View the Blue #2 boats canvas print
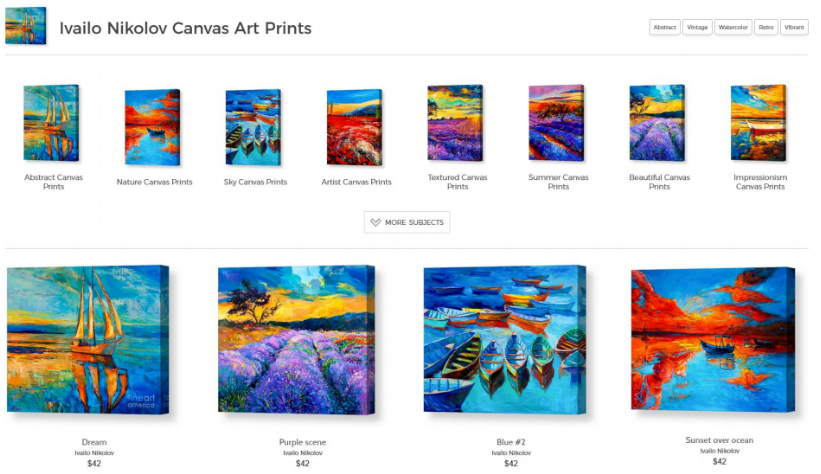This screenshot has width=821, height=474. [x=505, y=340]
